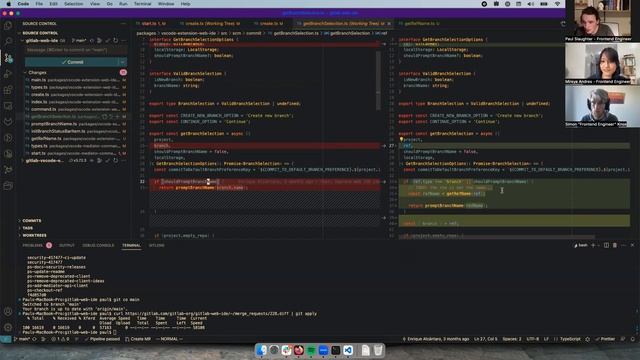Open Trash in the Dock

point(378,350)
